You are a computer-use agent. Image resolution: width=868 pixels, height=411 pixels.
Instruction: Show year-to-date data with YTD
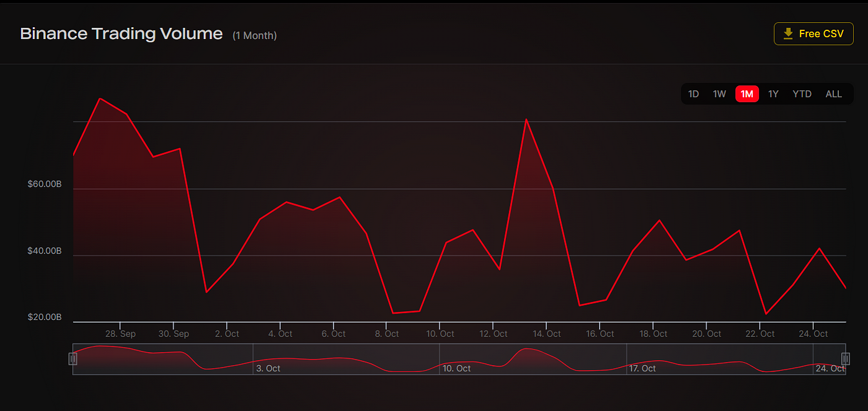tap(802, 94)
